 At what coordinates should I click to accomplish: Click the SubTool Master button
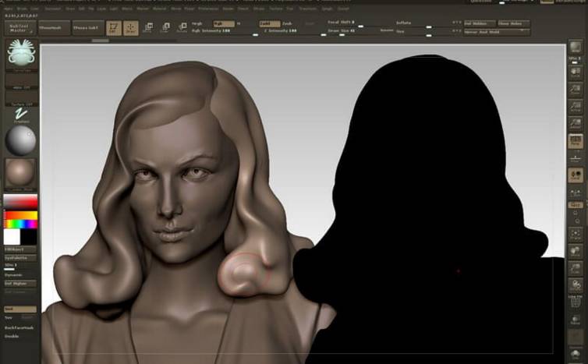(20, 28)
